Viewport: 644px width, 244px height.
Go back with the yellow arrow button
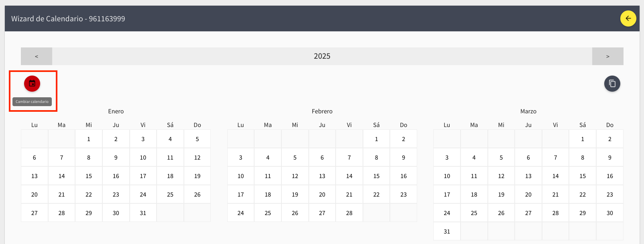(628, 18)
